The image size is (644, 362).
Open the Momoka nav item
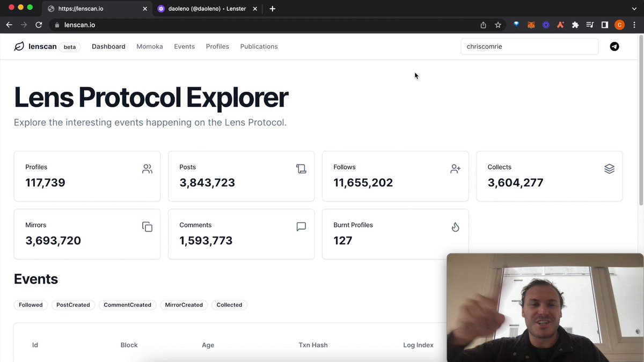click(150, 47)
